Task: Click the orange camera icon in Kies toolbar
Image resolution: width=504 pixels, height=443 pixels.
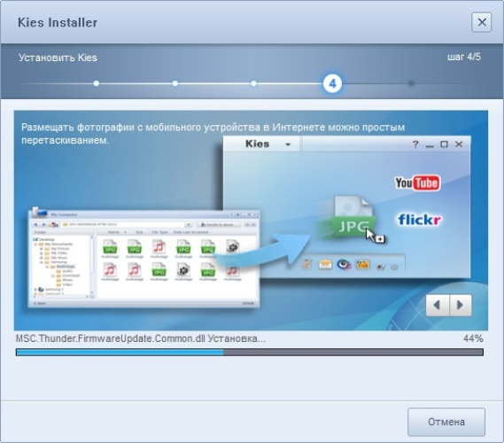Action: point(362,265)
